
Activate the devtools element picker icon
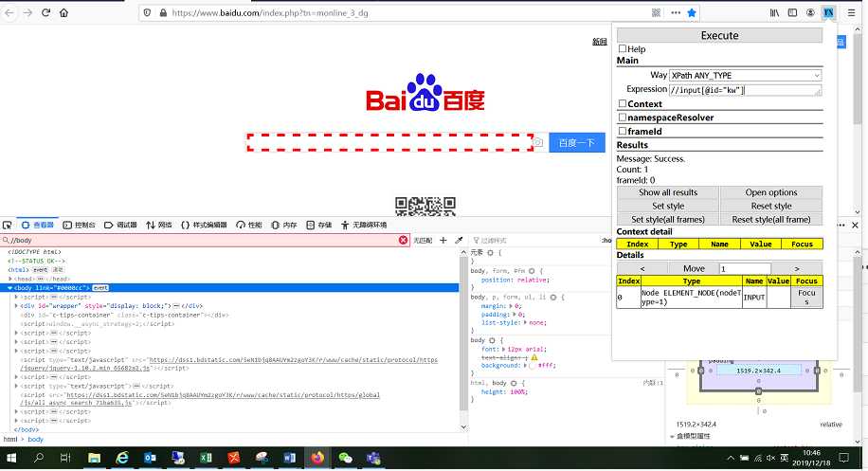tap(8, 226)
